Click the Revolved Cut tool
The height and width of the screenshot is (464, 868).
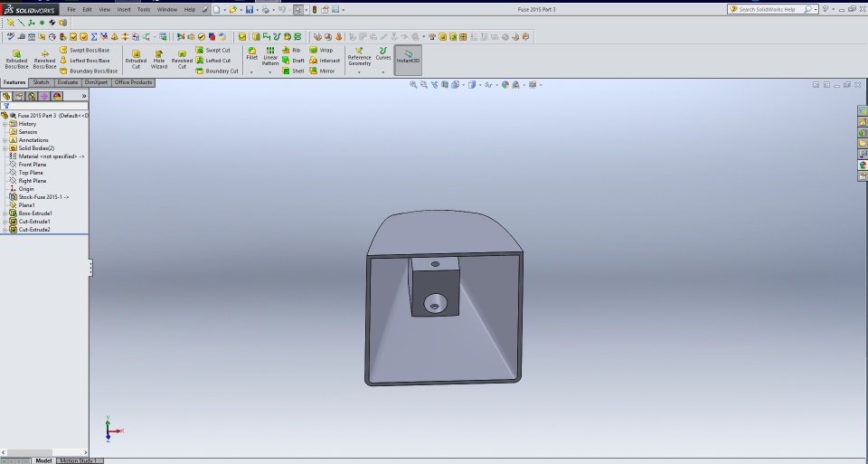tap(182, 60)
